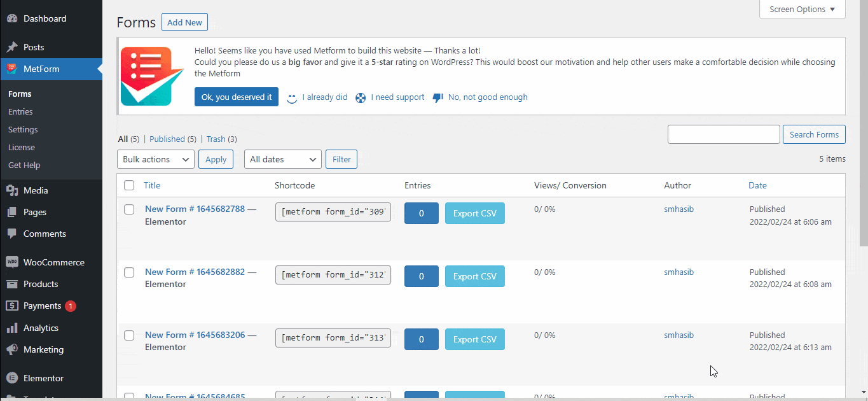This screenshot has height=401, width=868.
Task: Open Entries submenu item
Action: click(20, 111)
